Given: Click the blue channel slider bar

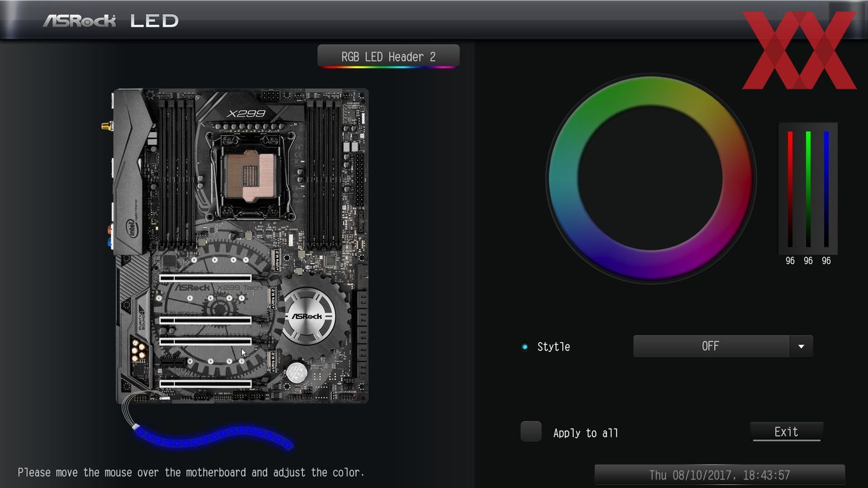Looking at the screenshot, I should pos(827,189).
